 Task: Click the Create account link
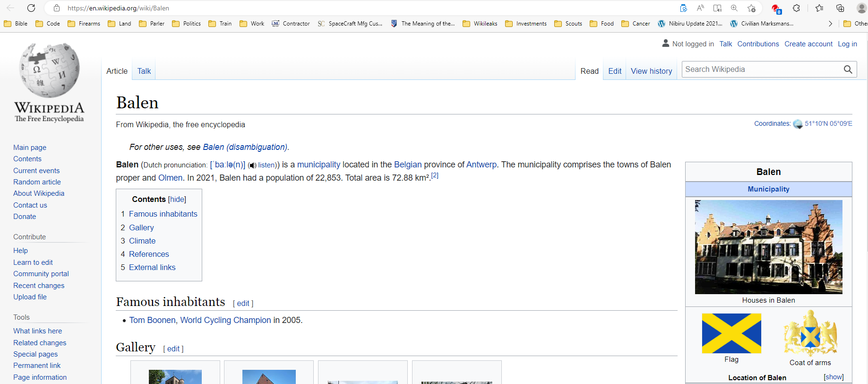808,44
